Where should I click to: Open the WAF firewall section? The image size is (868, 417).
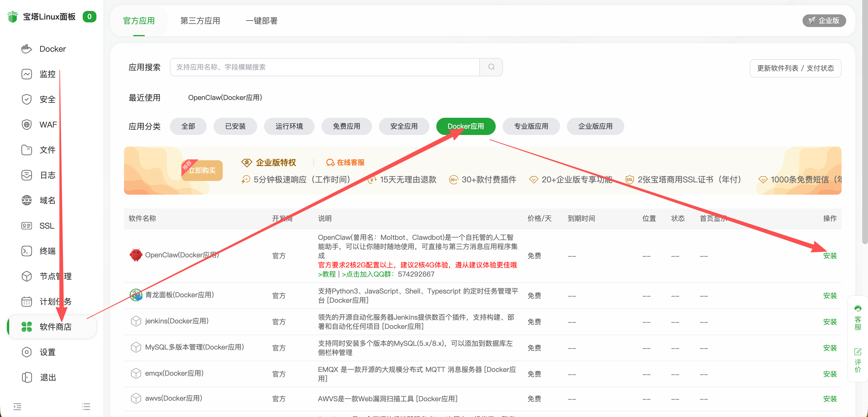[48, 124]
